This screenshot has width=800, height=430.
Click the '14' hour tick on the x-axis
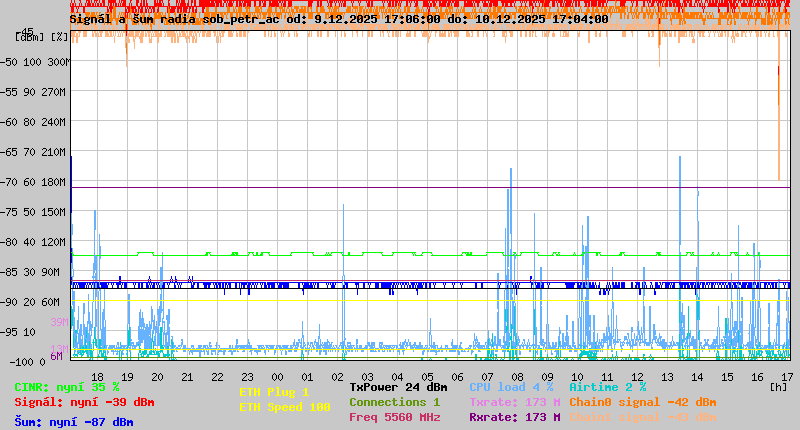pyautogui.click(x=697, y=377)
